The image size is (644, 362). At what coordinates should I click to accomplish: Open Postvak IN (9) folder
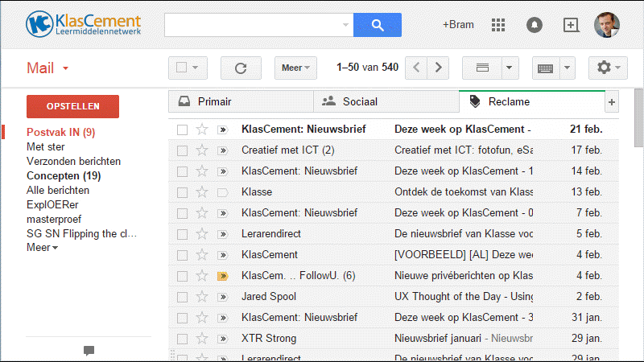[61, 132]
